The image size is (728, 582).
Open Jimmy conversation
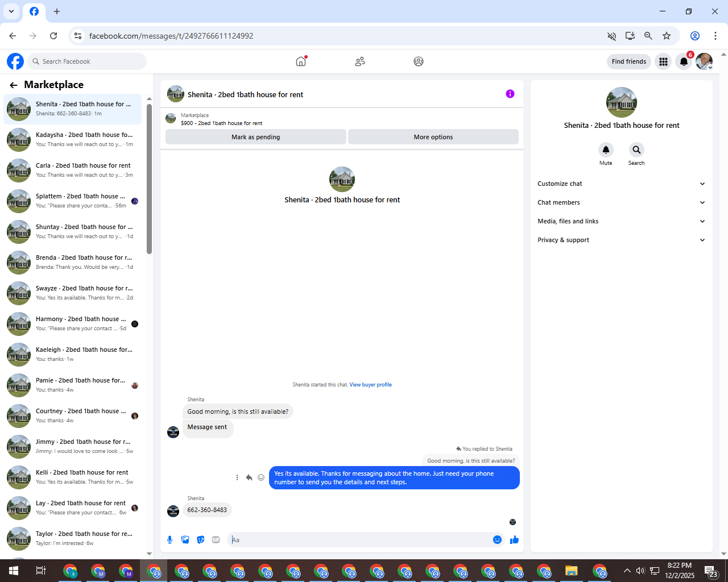coord(73,447)
